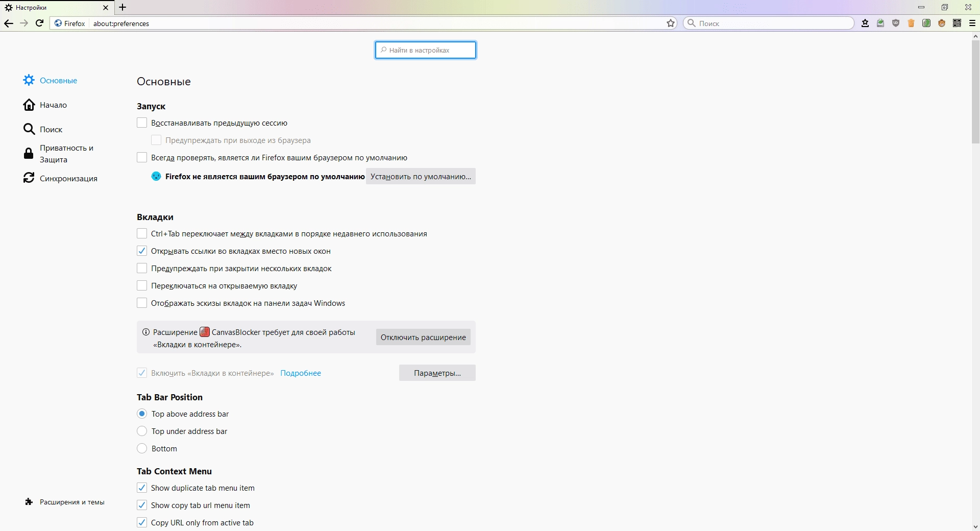This screenshot has width=980, height=531.
Task: Click the QR code extension icon
Action: click(x=957, y=23)
